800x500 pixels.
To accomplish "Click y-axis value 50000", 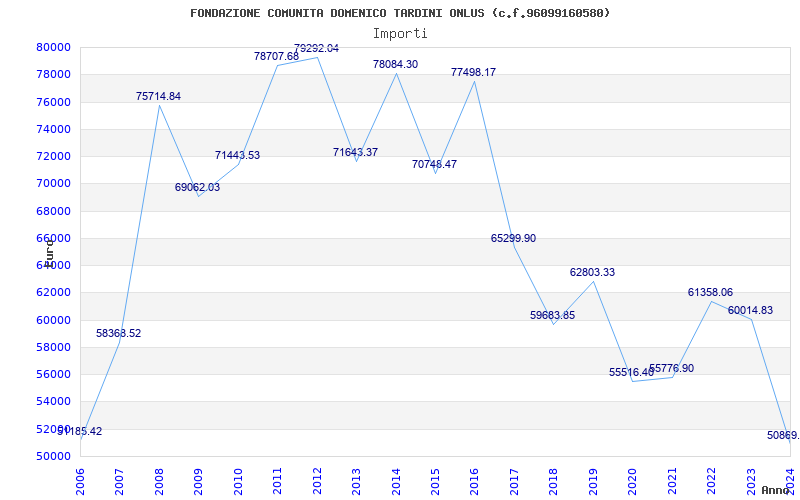I will 53,456.
